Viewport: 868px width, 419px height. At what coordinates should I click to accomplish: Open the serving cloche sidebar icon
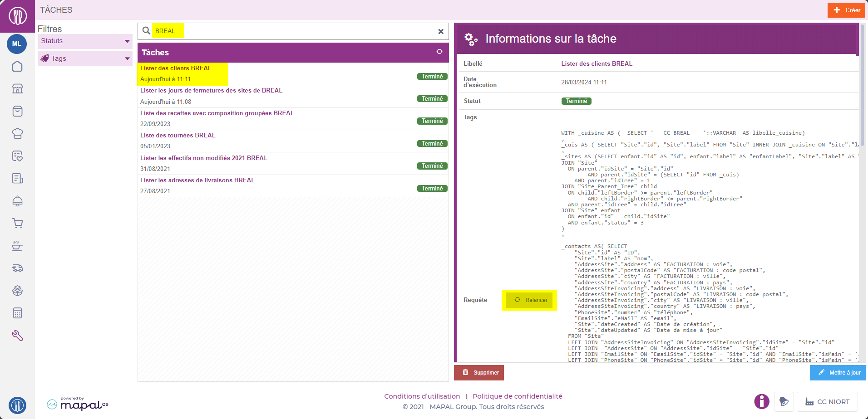coord(17,201)
